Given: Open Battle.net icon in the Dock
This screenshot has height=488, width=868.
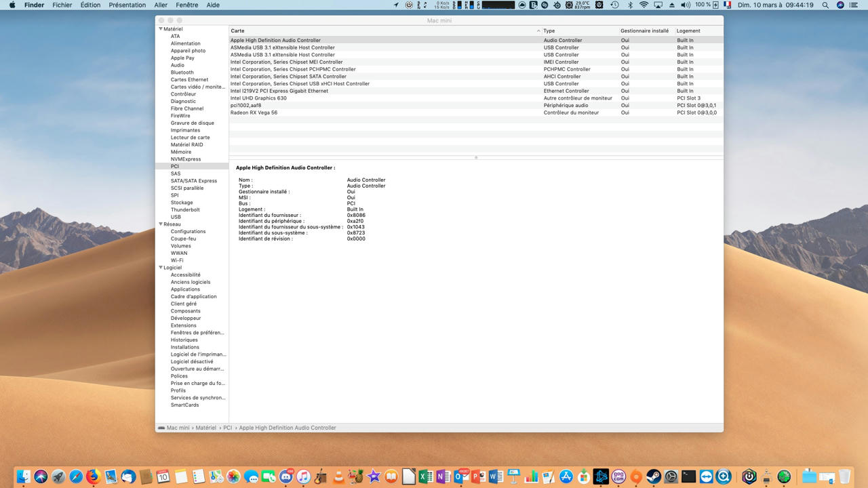Looking at the screenshot, I should [601, 476].
